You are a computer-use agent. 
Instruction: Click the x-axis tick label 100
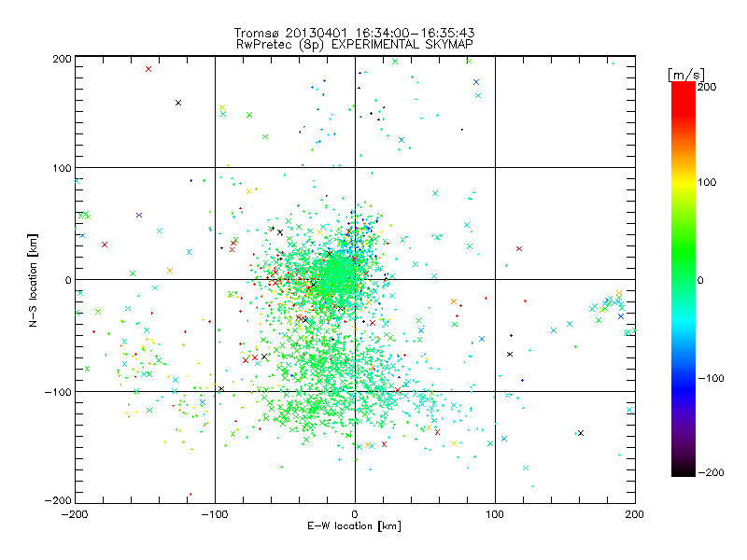(495, 514)
